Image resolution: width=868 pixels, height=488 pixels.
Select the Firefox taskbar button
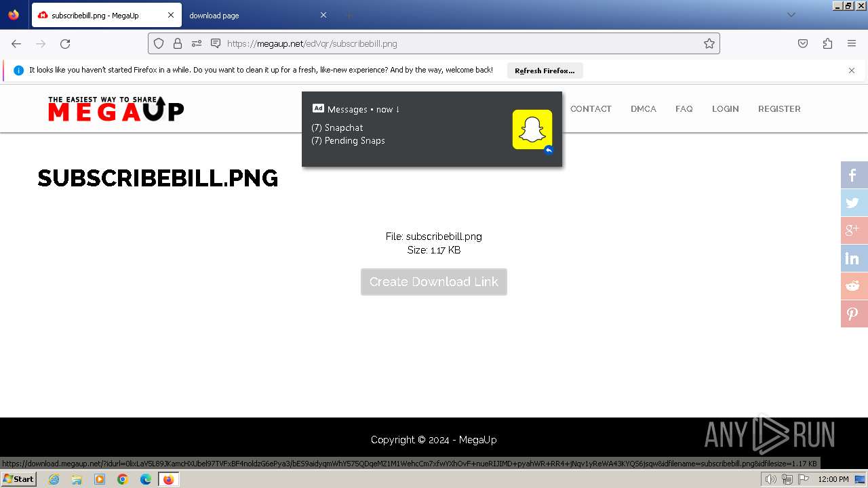[x=168, y=479]
